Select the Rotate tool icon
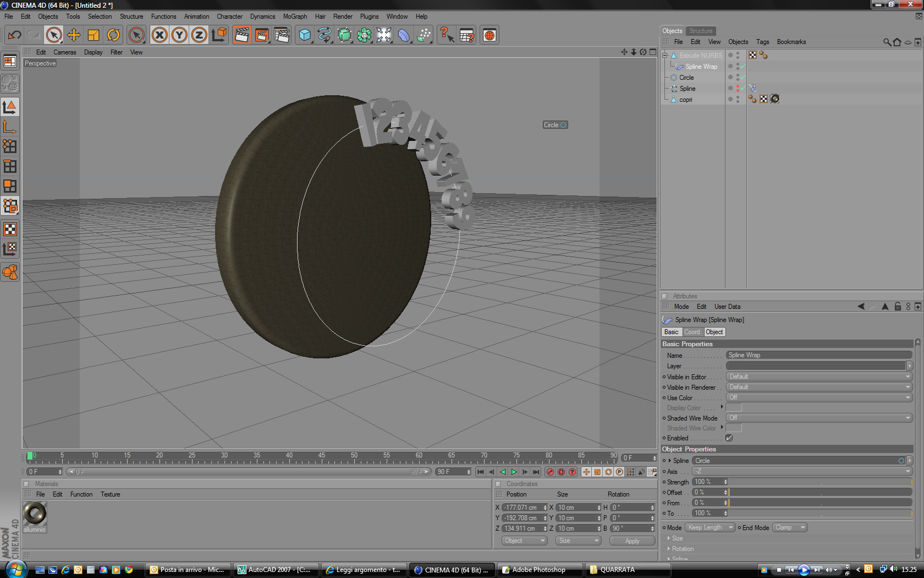The height and width of the screenshot is (578, 924). pos(113,35)
